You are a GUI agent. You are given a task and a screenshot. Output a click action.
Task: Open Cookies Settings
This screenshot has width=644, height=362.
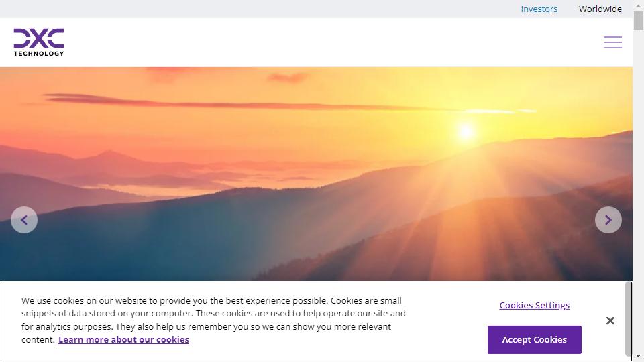click(535, 306)
